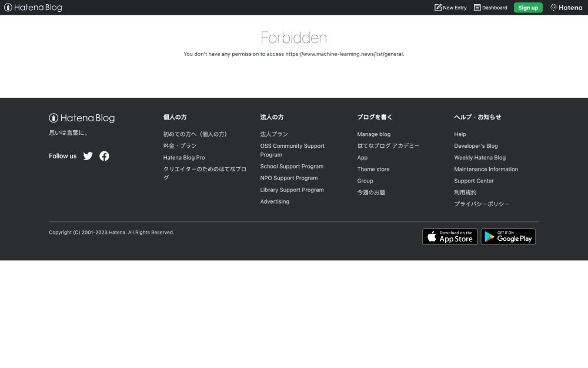Viewport: 588px width, 368px height.
Task: Open the プライバシーポリシー link
Action: [x=482, y=204]
